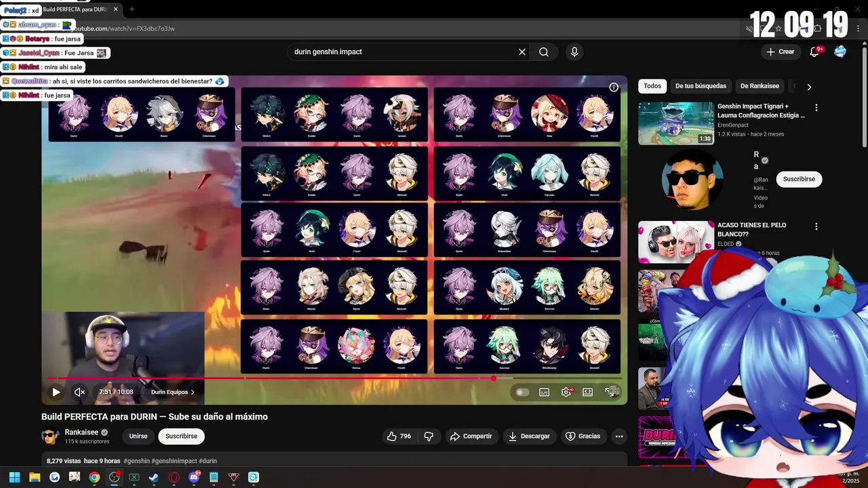Open OBS Studio from the taskbar
This screenshot has width=868, height=488.
[114, 477]
